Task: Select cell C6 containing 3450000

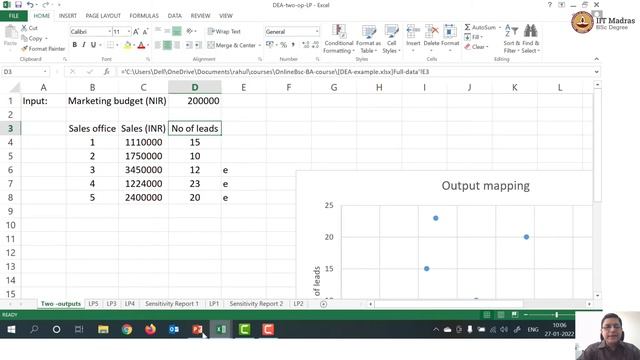Action: 144,170
